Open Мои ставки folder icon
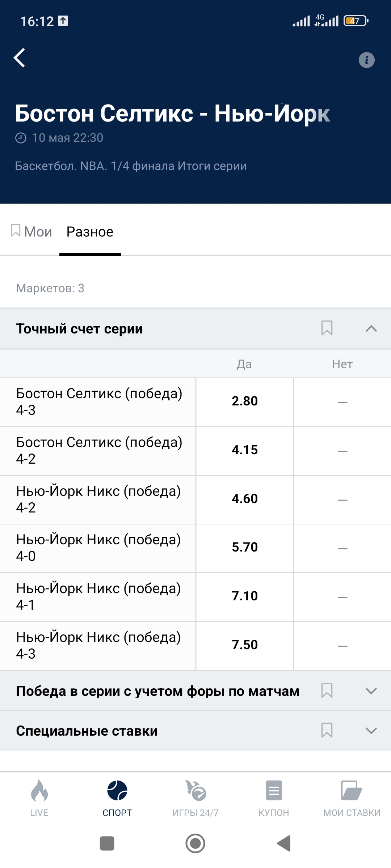The width and height of the screenshot is (391, 868). (x=352, y=791)
